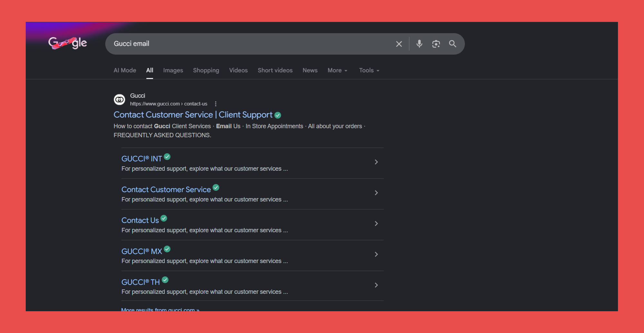Open the GUCCI® MX sitelink
This screenshot has width=644, height=333.
coord(142,251)
